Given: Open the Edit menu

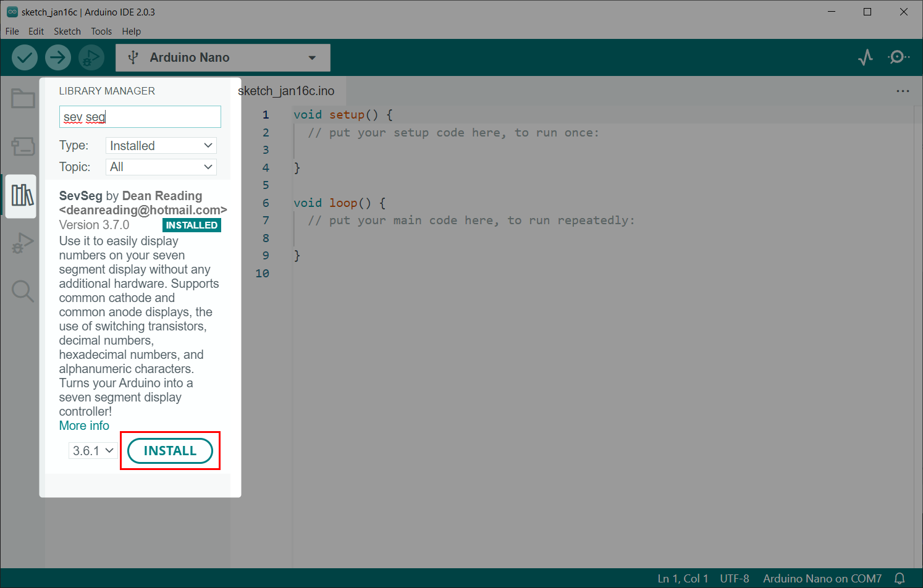Looking at the screenshot, I should (x=36, y=31).
